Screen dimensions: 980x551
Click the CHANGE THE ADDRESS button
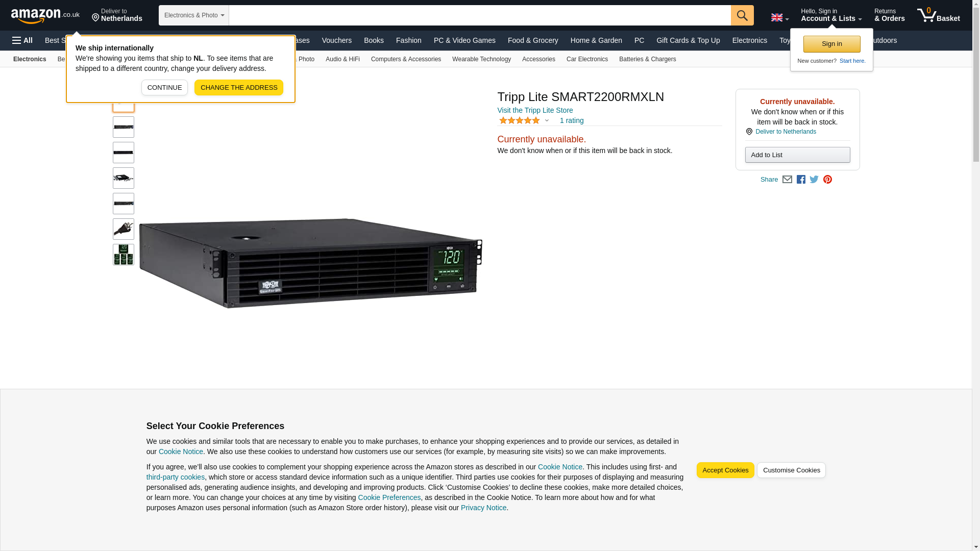(239, 87)
